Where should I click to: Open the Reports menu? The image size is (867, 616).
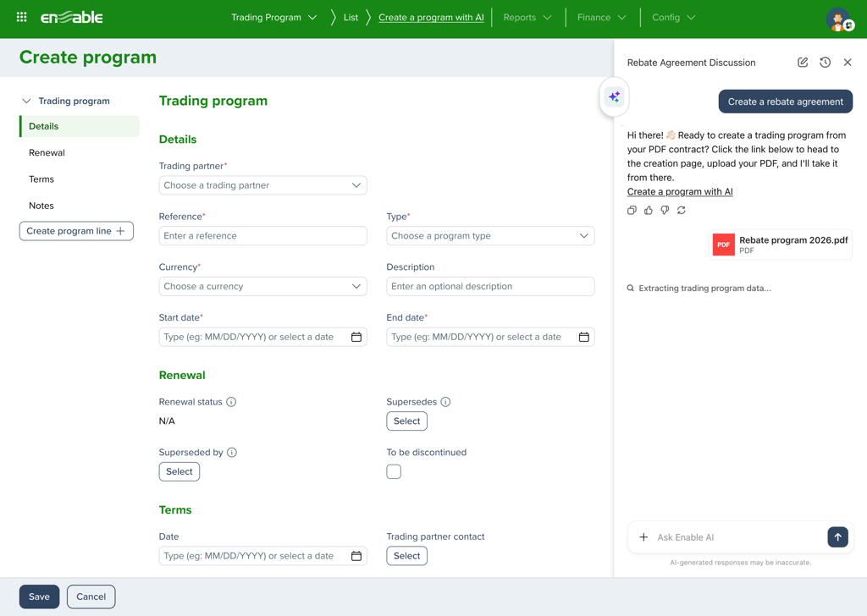(527, 18)
